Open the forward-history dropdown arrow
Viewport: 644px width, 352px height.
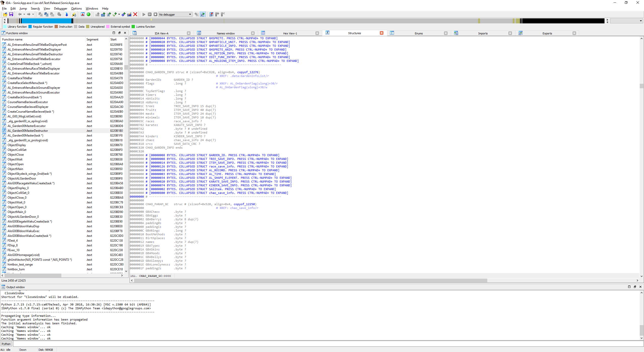coord(33,14)
